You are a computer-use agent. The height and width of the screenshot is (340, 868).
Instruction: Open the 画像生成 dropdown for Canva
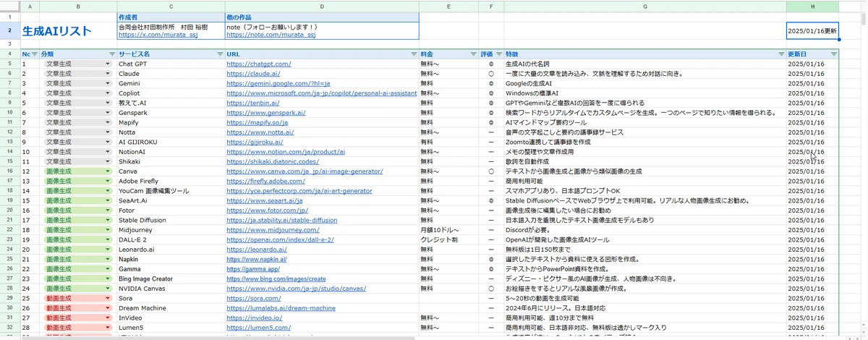click(x=108, y=171)
